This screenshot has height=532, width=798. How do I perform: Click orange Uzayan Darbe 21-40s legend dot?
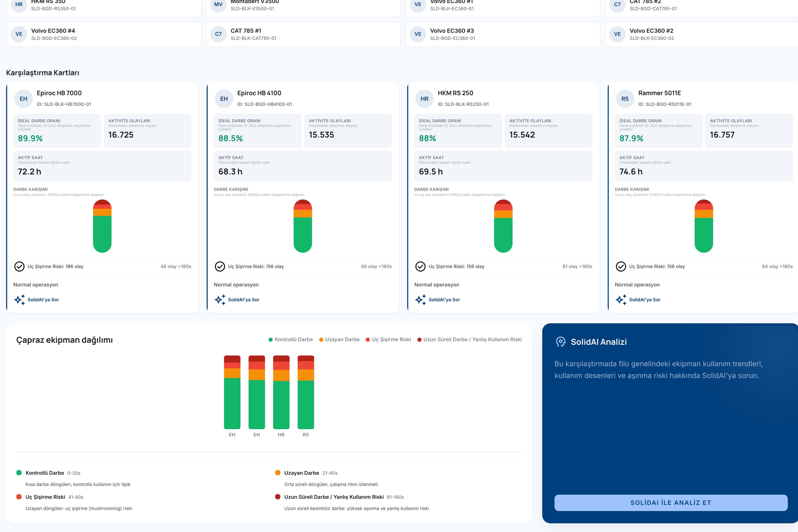click(278, 473)
